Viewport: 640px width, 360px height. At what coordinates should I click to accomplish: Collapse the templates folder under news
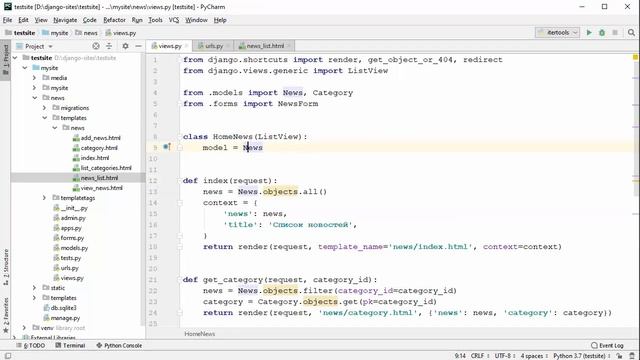pyautogui.click(x=44, y=118)
